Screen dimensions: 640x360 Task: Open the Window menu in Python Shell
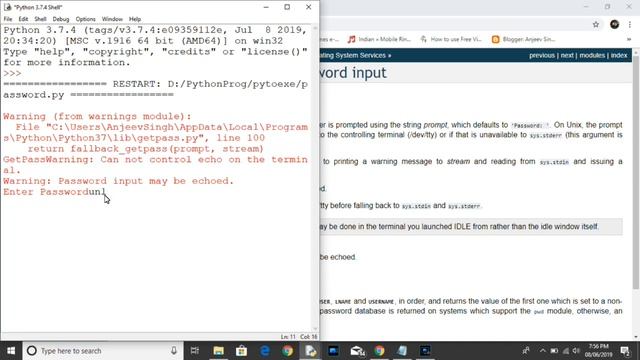click(112, 19)
